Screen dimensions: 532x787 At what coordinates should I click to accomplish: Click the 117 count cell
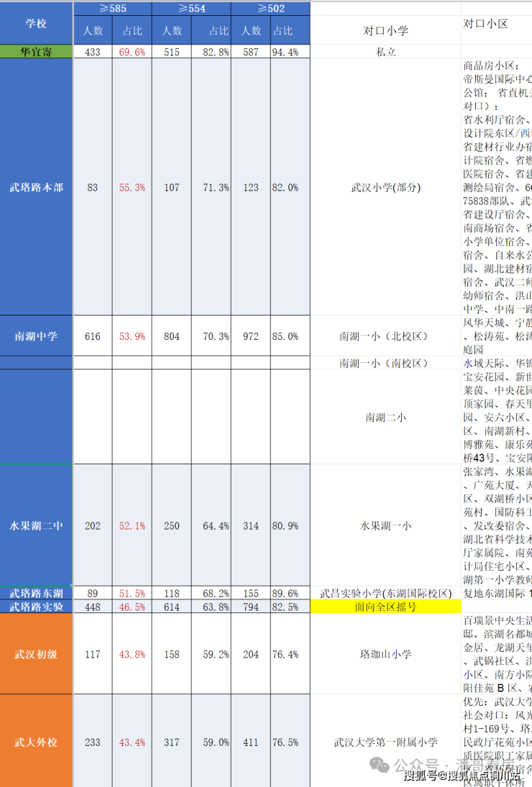click(93, 654)
